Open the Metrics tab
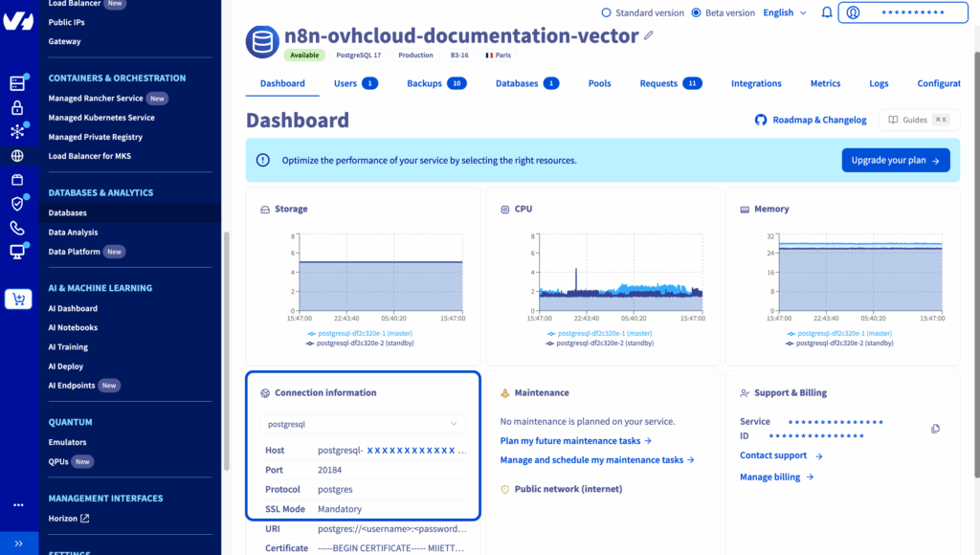Screen dimensions: 980x555 coord(825,83)
